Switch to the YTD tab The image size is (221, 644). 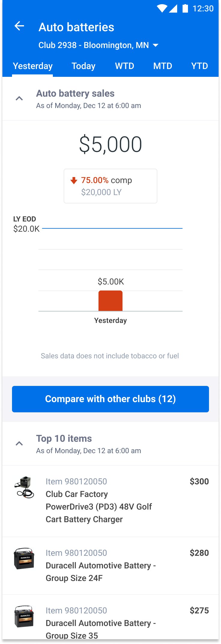click(199, 66)
